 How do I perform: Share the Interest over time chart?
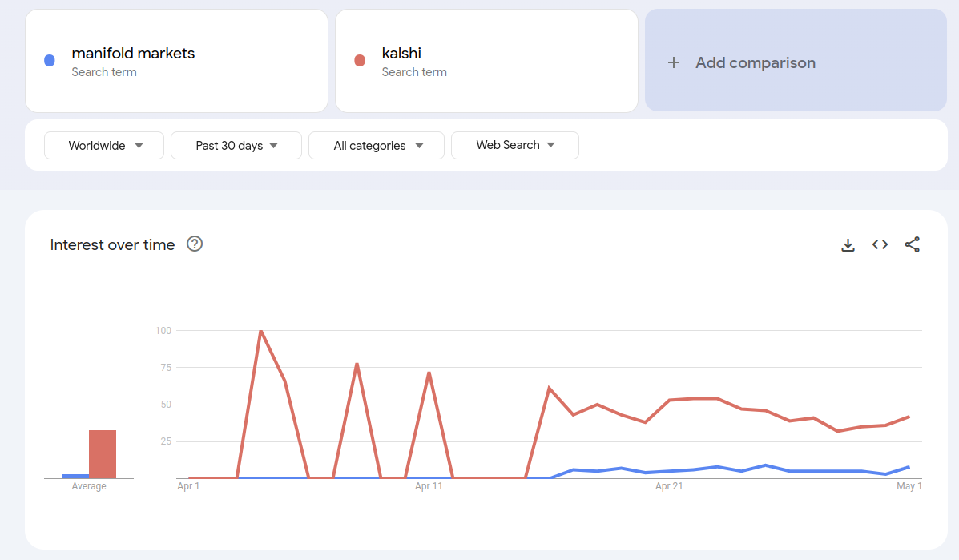click(912, 244)
